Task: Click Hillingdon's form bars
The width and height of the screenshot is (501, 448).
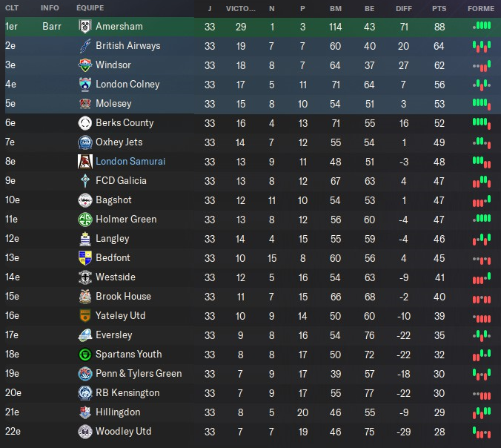Action: (x=482, y=412)
